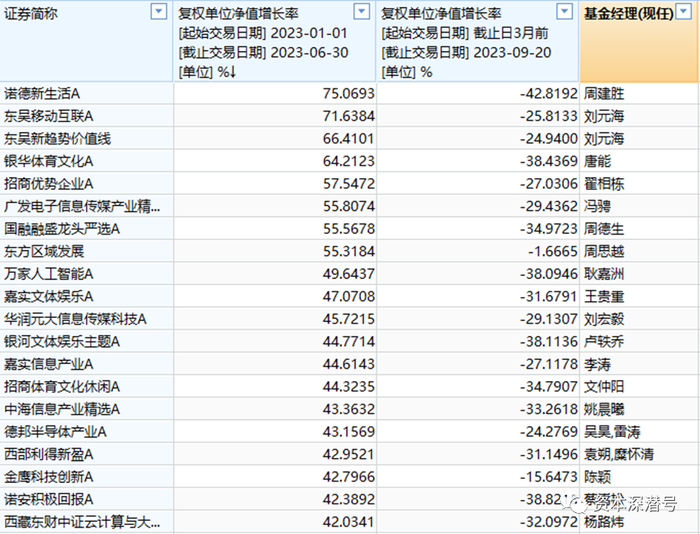Select fund name 诺德新生活A

click(x=42, y=94)
